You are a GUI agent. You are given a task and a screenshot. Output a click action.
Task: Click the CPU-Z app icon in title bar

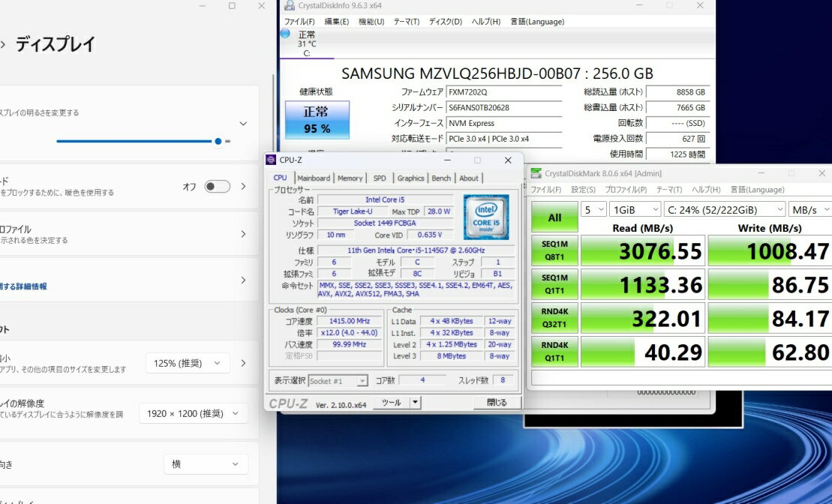(x=271, y=160)
